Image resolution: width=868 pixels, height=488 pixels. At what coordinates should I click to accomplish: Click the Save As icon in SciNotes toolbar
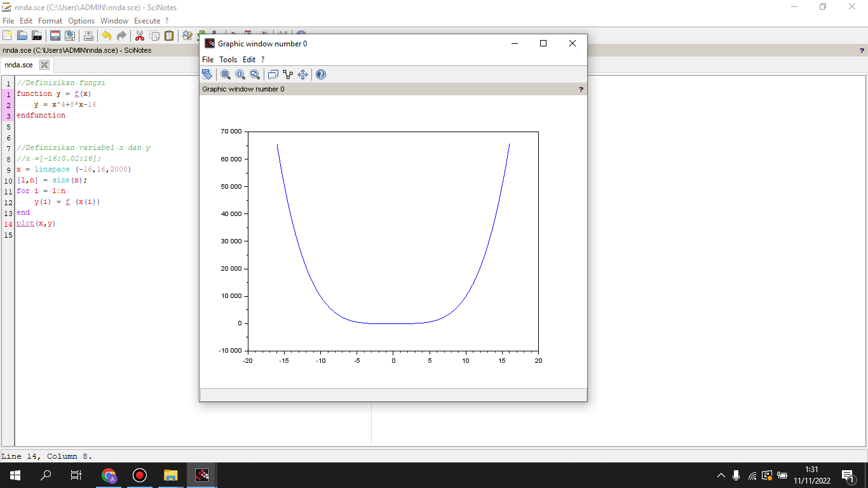click(x=70, y=36)
